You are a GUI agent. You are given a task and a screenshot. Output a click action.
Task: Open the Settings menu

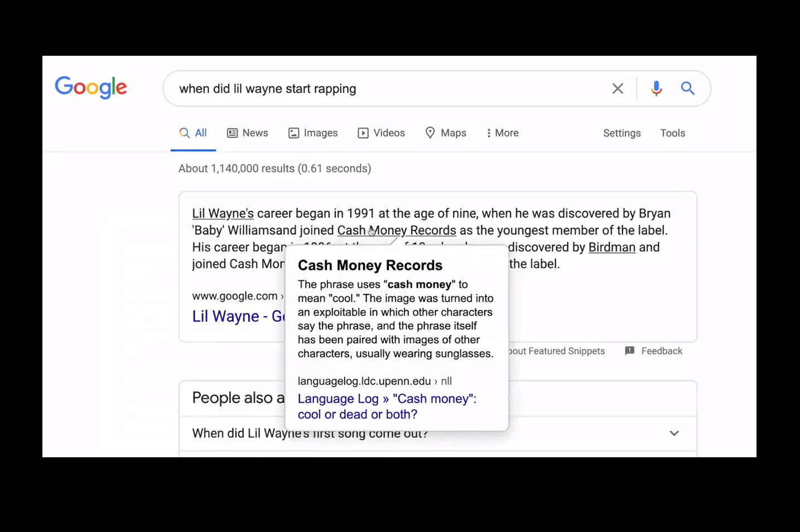pyautogui.click(x=621, y=133)
